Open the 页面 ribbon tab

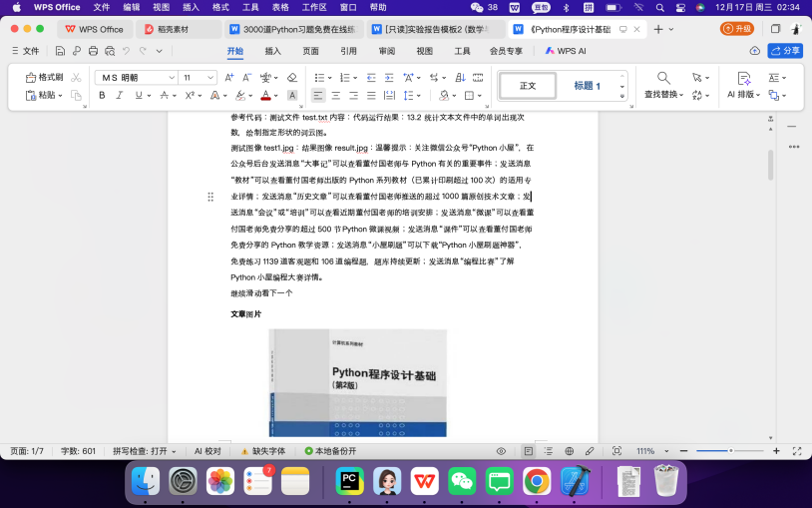click(310, 51)
